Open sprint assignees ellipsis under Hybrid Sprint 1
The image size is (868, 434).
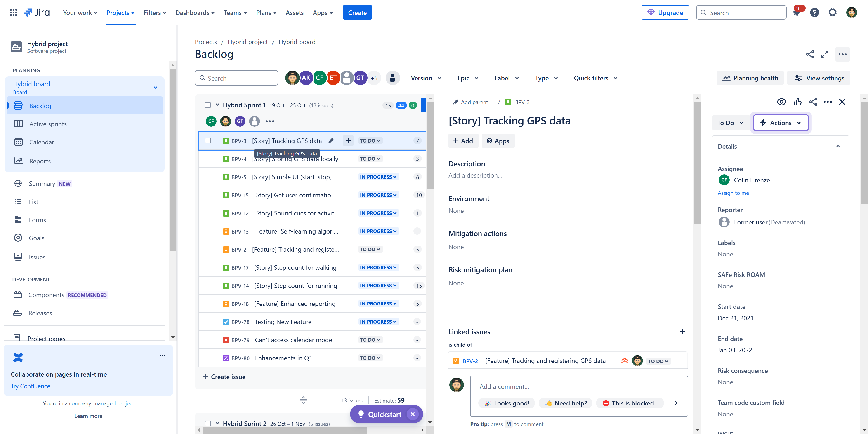(x=270, y=121)
